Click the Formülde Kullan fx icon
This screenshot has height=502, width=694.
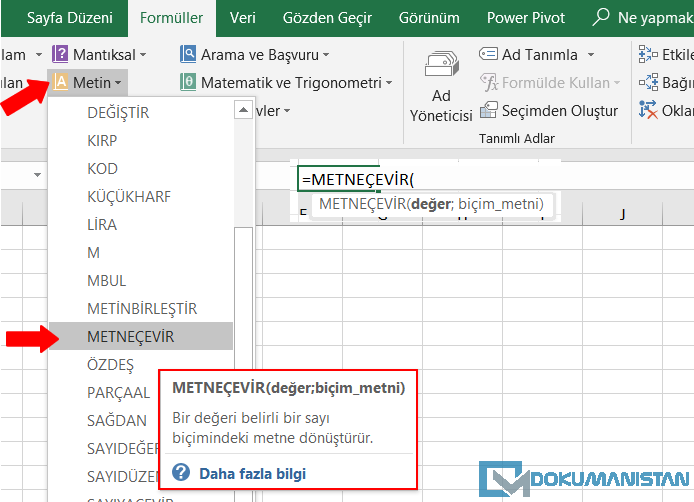click(x=490, y=82)
